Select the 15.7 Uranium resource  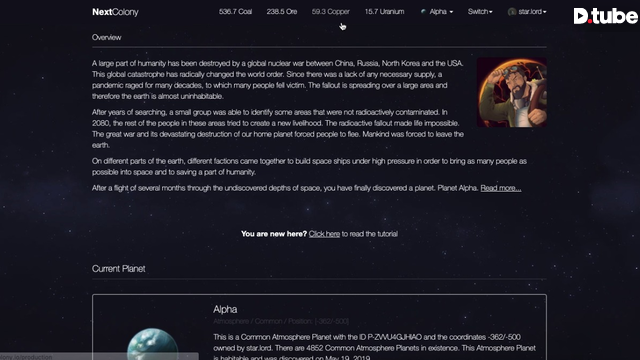click(x=384, y=11)
